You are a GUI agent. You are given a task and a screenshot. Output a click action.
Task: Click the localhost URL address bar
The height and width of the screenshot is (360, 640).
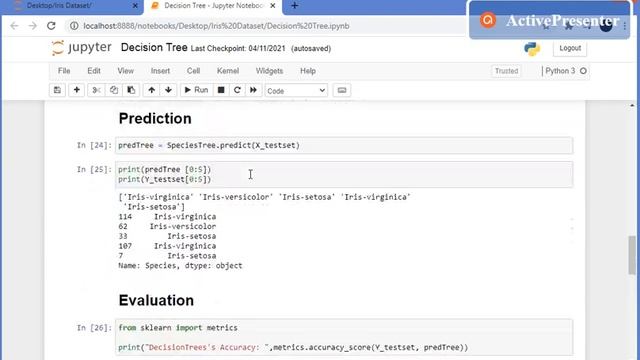(216, 26)
